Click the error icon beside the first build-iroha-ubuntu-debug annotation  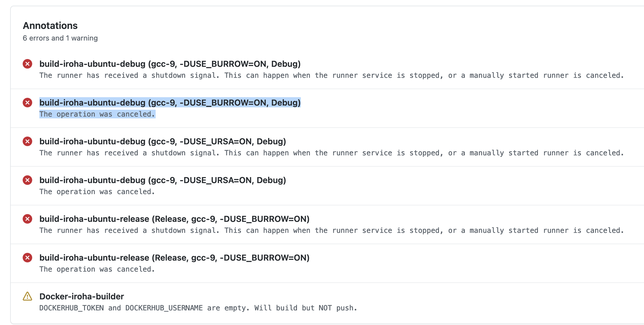pyautogui.click(x=28, y=64)
